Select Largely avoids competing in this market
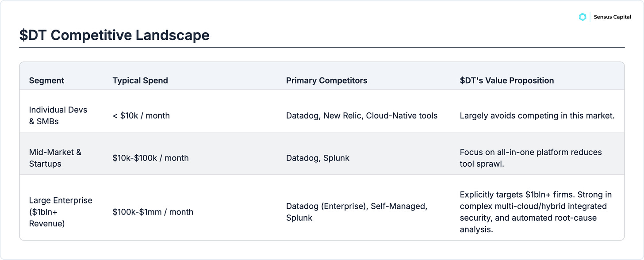Image resolution: width=644 pixels, height=260 pixels. point(537,115)
